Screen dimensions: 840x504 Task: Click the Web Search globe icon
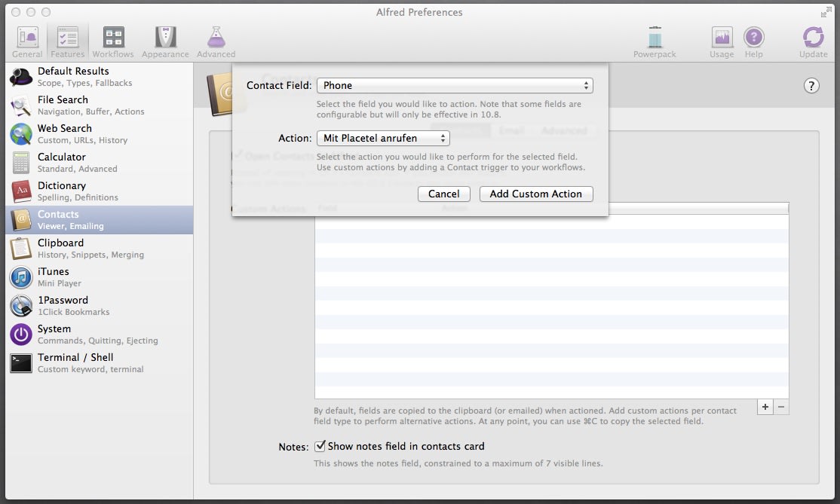[x=21, y=134]
